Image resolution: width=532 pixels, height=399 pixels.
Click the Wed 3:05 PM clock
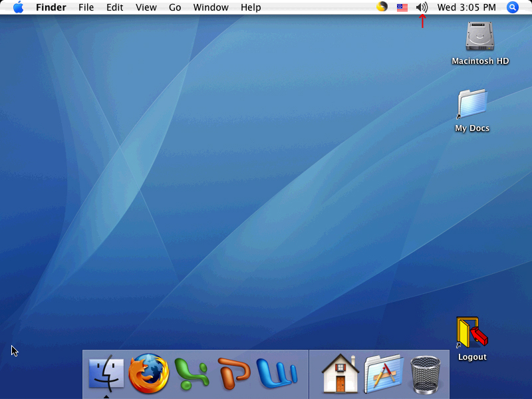[466, 7]
